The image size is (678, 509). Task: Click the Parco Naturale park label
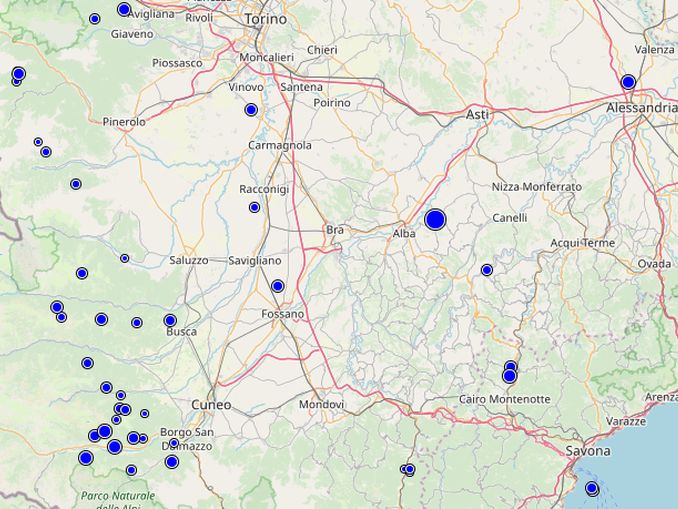click(118, 496)
